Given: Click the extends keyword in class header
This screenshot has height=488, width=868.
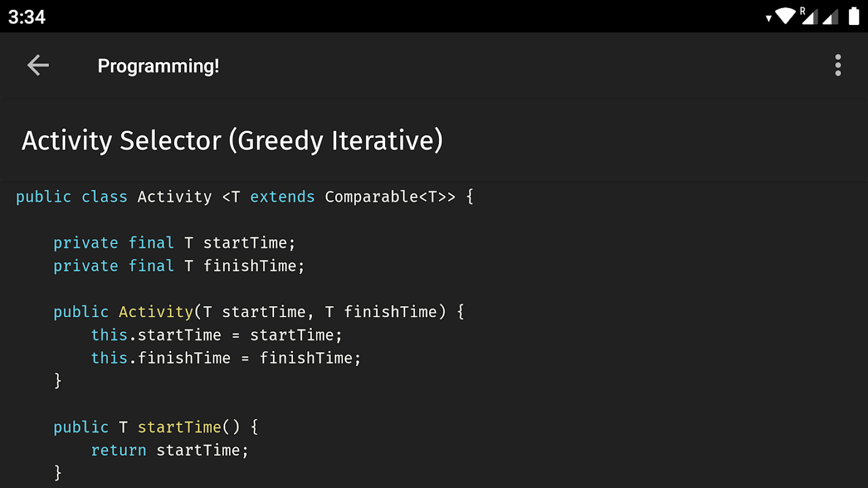Looking at the screenshot, I should click(283, 197).
